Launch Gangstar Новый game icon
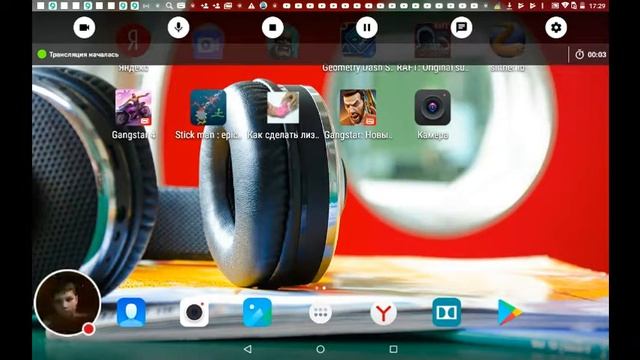This screenshot has width=640, height=360. [x=358, y=107]
